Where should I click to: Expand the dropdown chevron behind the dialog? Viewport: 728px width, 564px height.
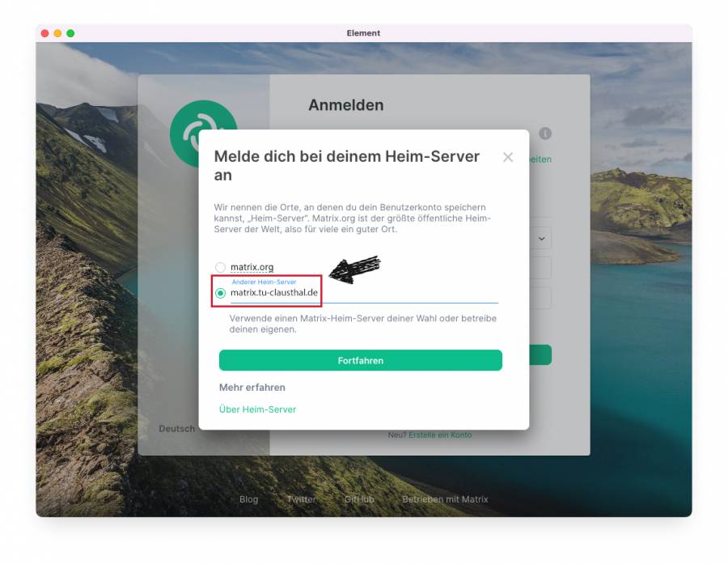click(541, 238)
